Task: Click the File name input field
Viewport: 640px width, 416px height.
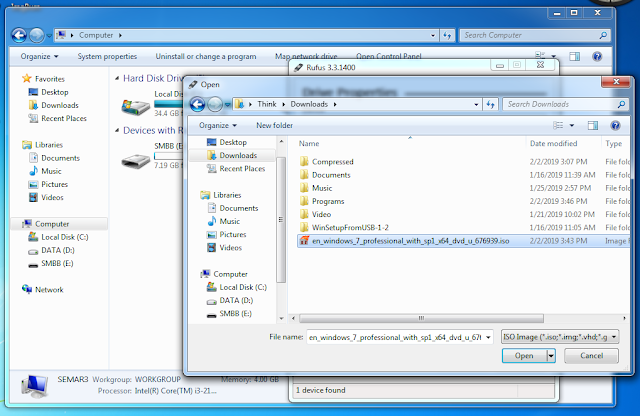Action: (x=395, y=338)
